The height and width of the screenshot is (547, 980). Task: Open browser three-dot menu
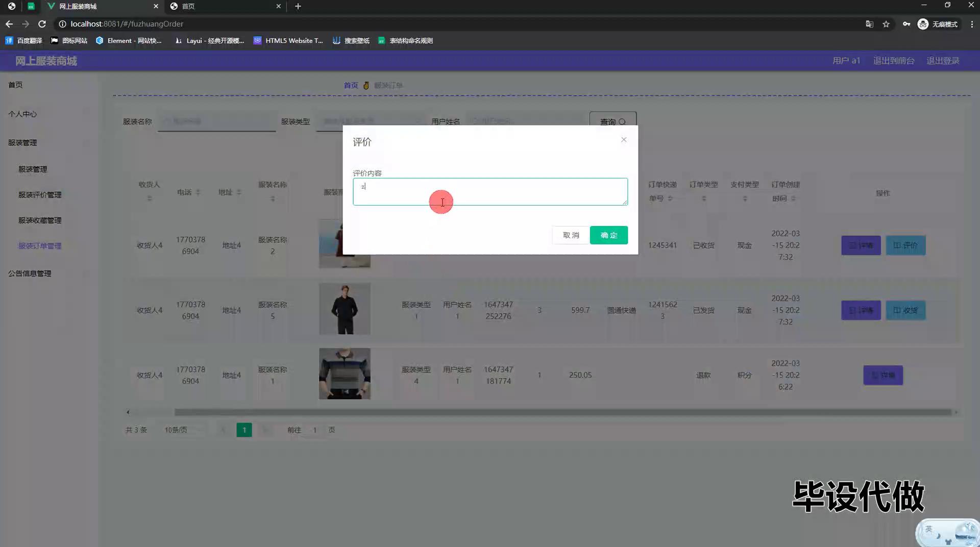(x=972, y=24)
